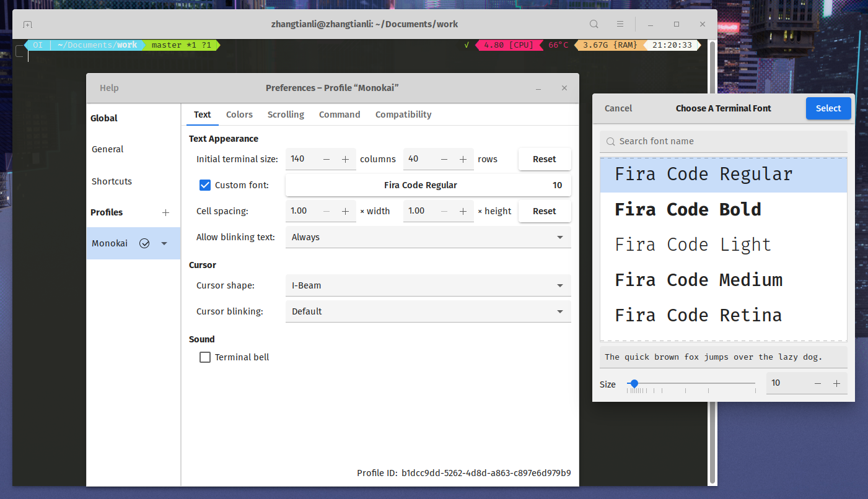Increase cell width spacing with plus
This screenshot has width=868, height=499.
[x=346, y=211]
